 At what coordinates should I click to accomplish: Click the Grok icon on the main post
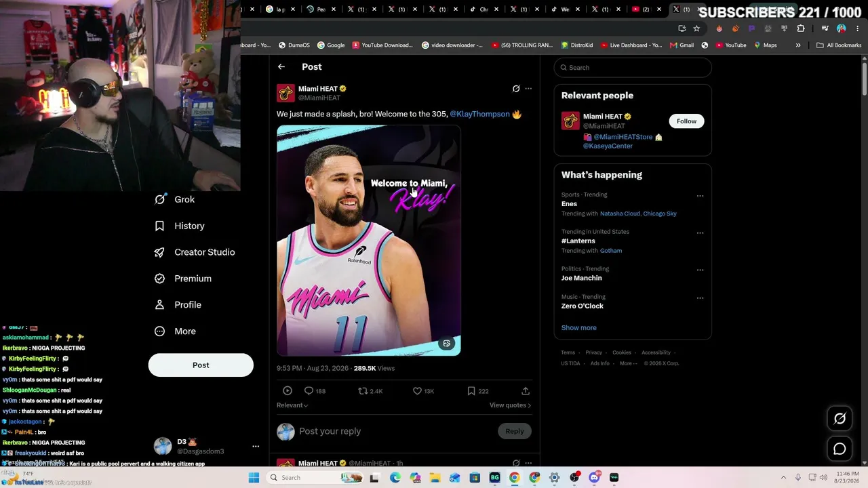516,89
